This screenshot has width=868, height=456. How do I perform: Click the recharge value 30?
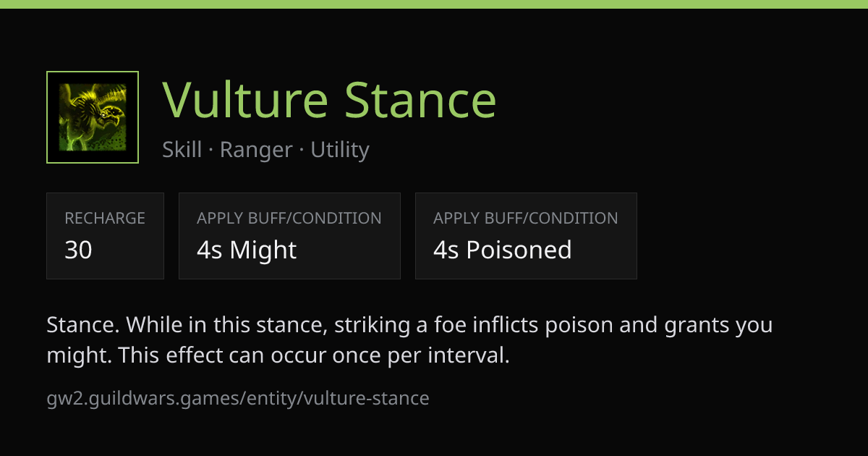[x=78, y=250]
